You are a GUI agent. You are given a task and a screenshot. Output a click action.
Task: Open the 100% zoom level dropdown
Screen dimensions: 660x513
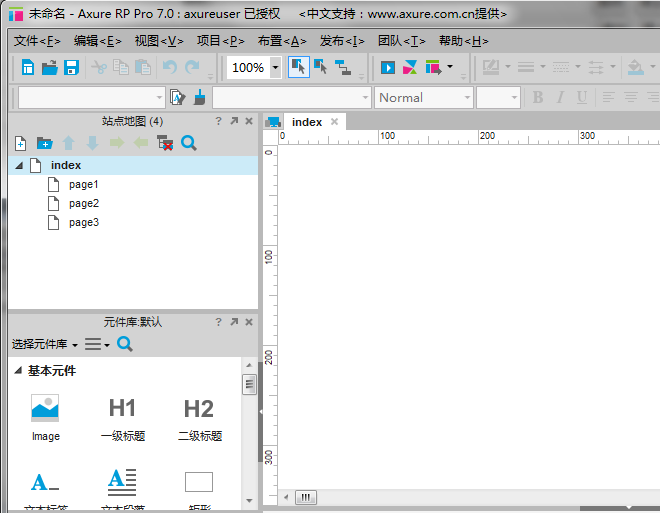[273, 68]
